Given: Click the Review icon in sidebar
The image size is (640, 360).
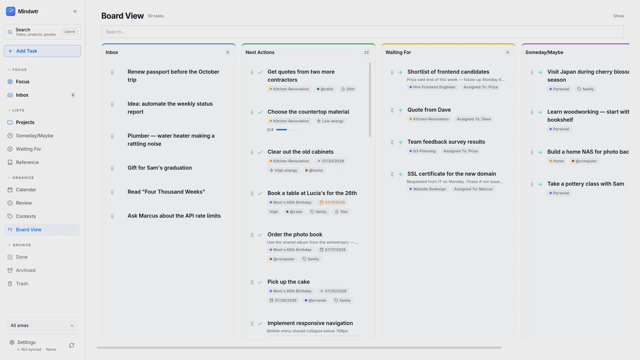Looking at the screenshot, I should 10,203.
